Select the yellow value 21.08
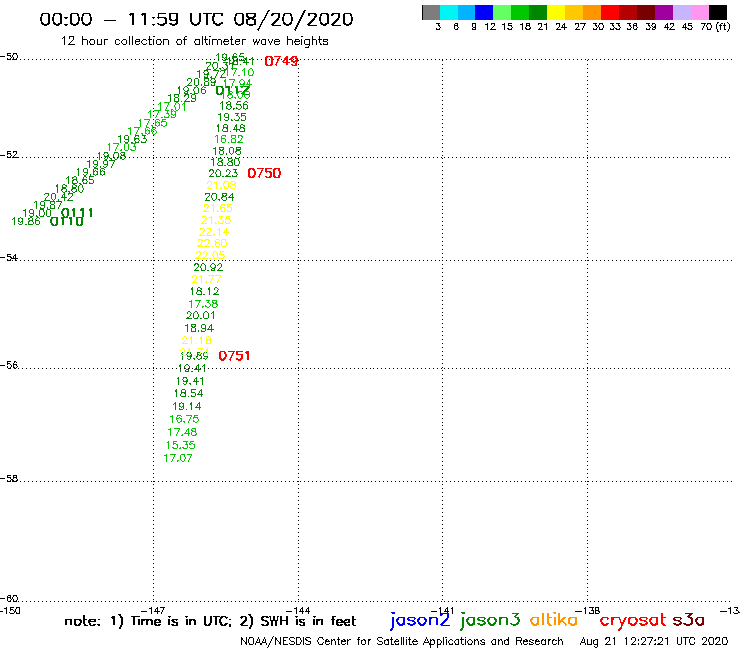This screenshot has height=650, width=740. click(221, 185)
